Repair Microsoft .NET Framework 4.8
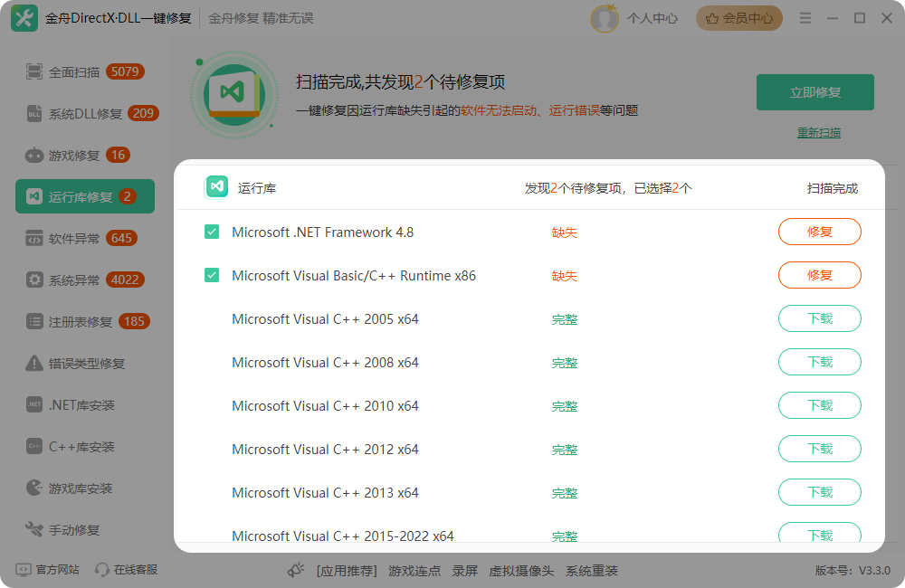The image size is (905, 588). coord(820,232)
